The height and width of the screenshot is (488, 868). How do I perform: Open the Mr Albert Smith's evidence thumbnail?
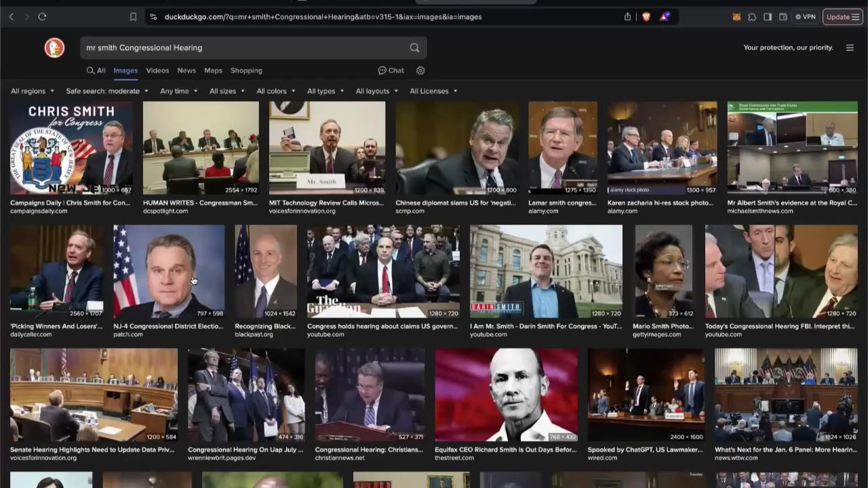793,148
